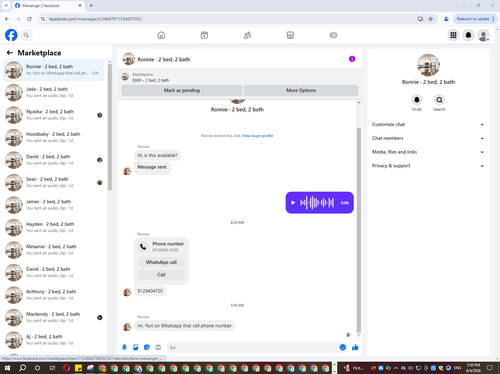Viewport: 500px width, 374px height.
Task: Open Opera browser from taskbar
Action: coord(66,368)
